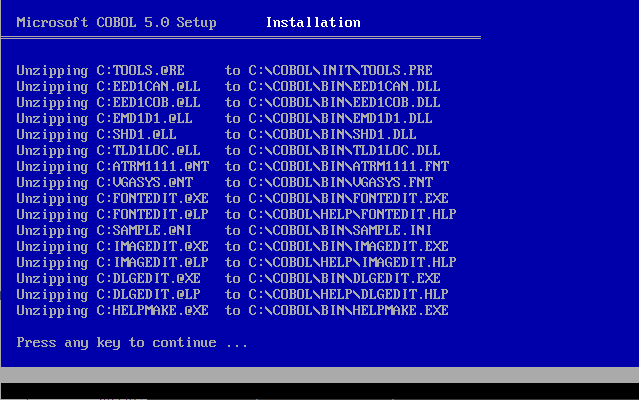Select destination C:\COBOL\BIN\EED1COB.DLL
The width and height of the screenshot is (639, 400).
pyautogui.click(x=344, y=102)
